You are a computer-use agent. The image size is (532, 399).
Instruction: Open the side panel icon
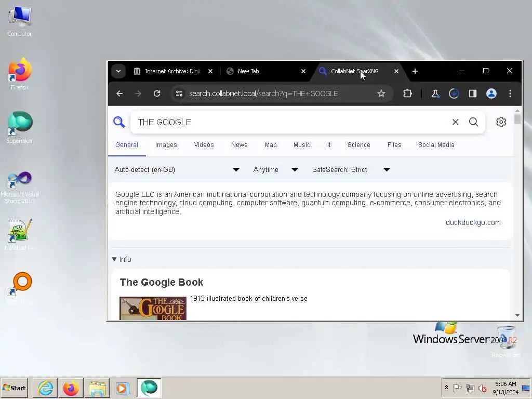[473, 94]
